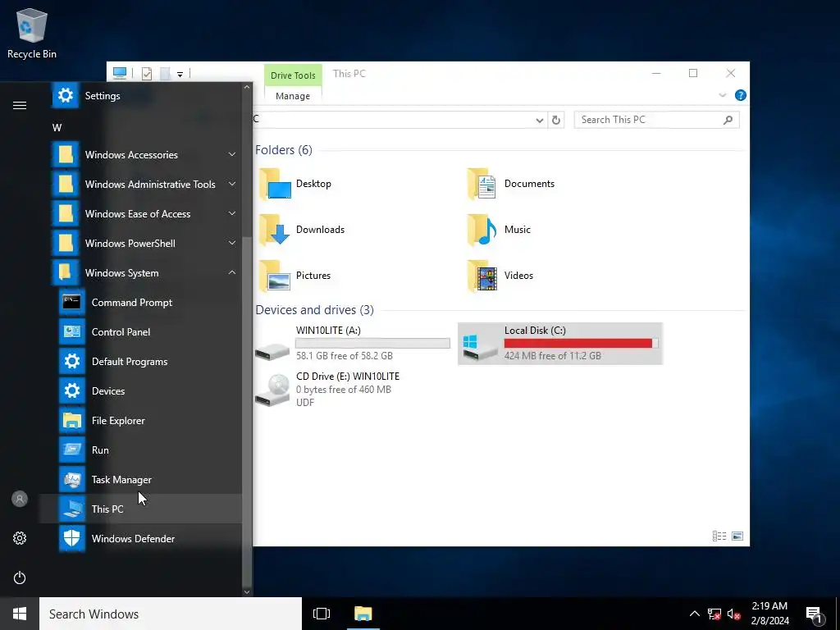Viewport: 840px width, 630px height.
Task: Open Customize Quick Access Toolbar dropdown
Action: pos(180,75)
